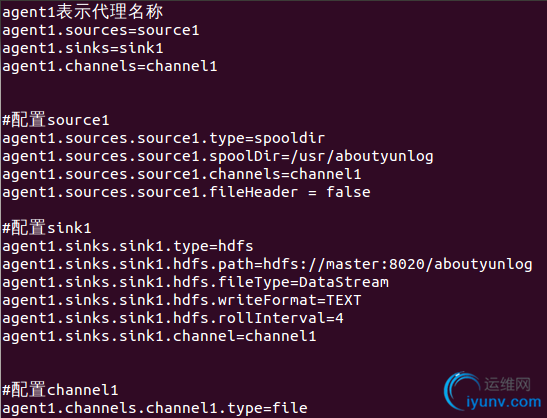
Task: Click the sink1.type=hdfs line
Action: click(128, 247)
